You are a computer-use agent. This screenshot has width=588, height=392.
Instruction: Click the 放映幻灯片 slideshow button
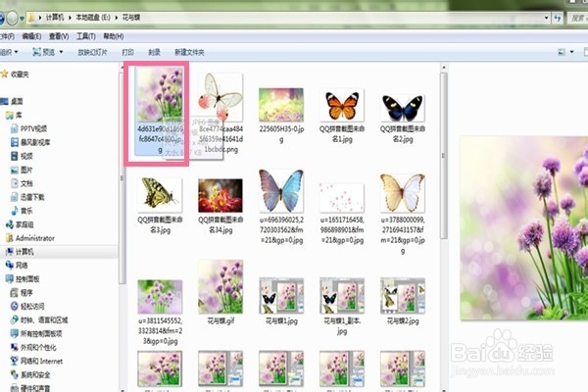[92, 52]
